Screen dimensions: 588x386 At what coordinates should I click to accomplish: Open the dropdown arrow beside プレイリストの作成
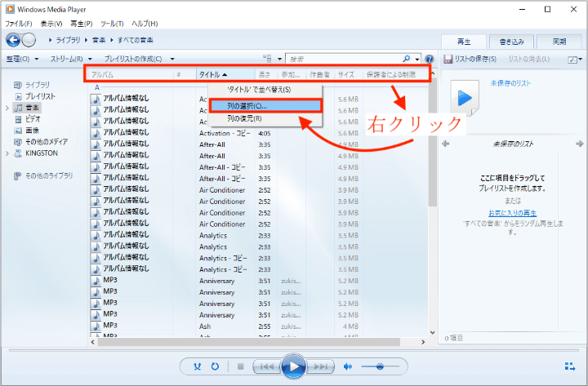coord(172,59)
